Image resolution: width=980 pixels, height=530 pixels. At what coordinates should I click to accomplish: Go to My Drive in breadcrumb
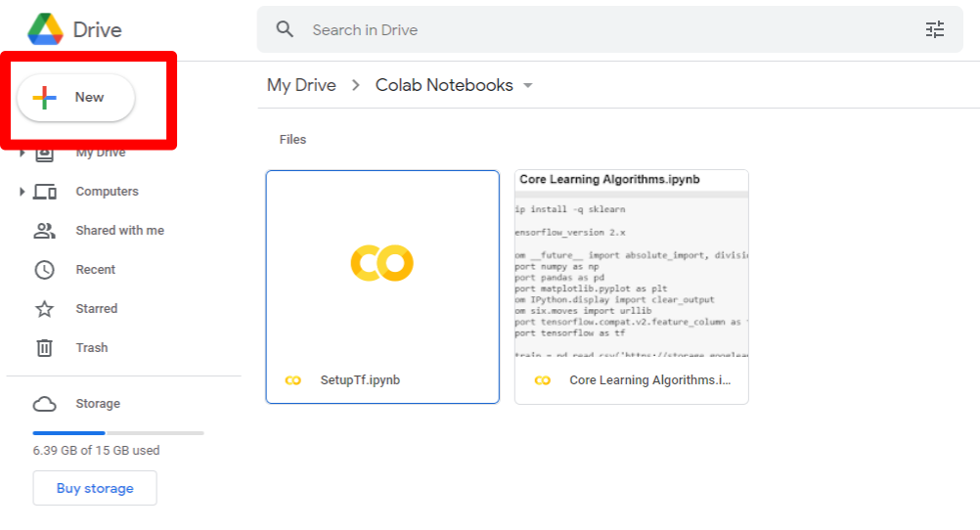[301, 85]
